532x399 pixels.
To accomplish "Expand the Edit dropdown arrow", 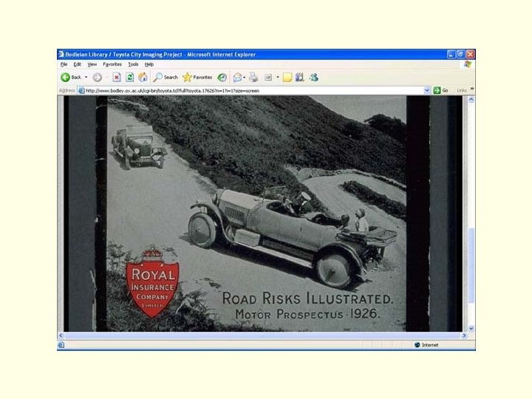I will tap(278, 78).
